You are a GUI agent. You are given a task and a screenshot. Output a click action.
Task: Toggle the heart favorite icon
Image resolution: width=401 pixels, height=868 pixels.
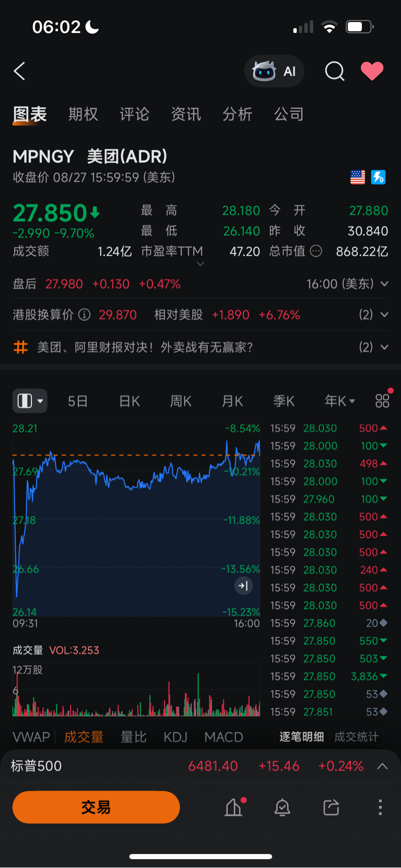372,71
